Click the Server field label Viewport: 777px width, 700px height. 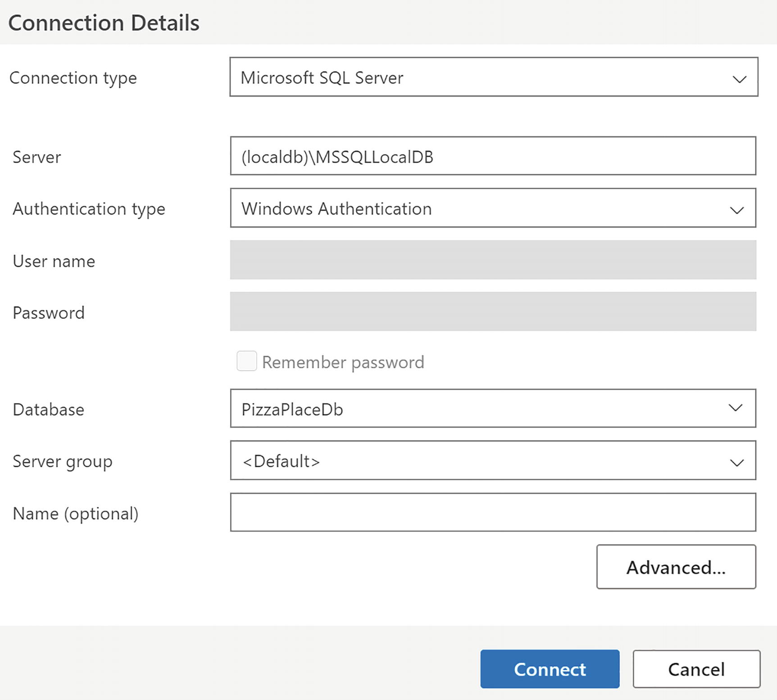pos(37,157)
